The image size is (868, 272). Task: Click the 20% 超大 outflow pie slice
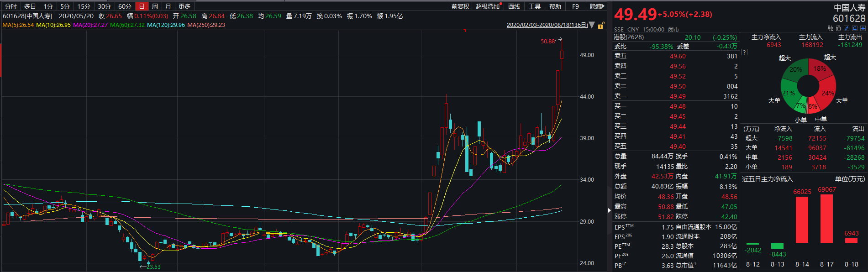tap(796, 69)
